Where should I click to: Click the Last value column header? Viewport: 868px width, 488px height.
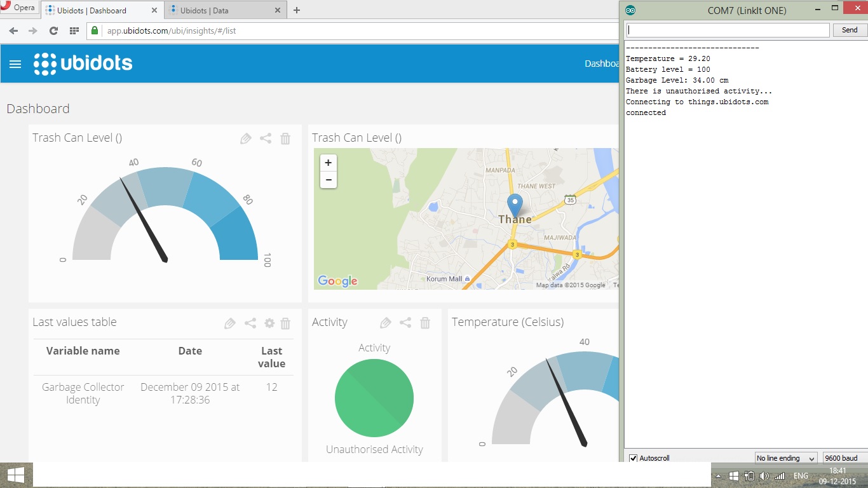pyautogui.click(x=272, y=357)
